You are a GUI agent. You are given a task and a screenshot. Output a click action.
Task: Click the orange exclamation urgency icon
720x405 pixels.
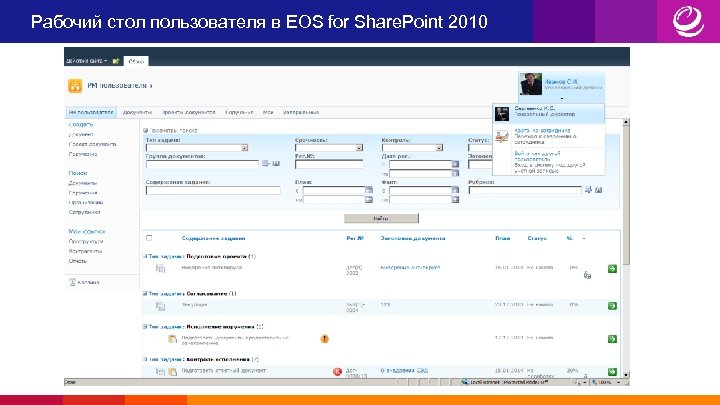(325, 339)
